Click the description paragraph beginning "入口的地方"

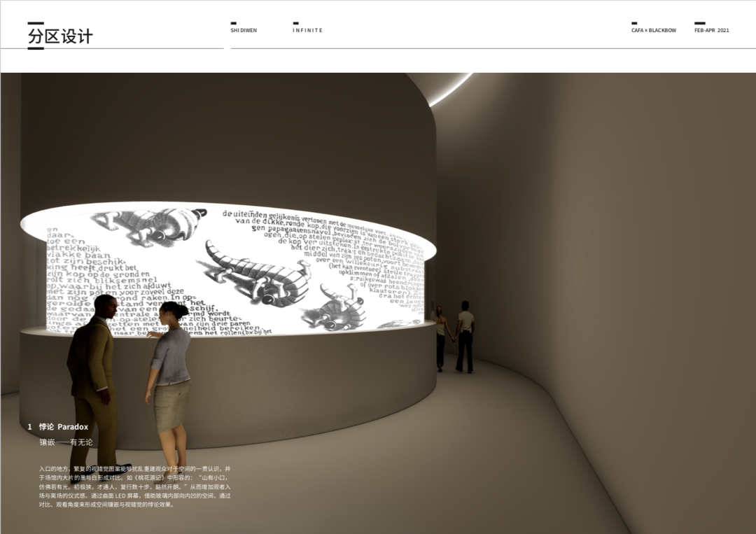[135, 486]
